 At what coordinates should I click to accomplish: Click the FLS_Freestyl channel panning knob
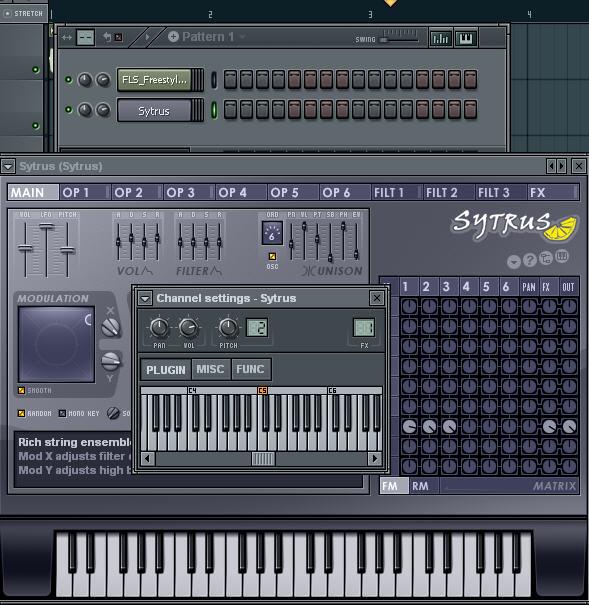[85, 80]
